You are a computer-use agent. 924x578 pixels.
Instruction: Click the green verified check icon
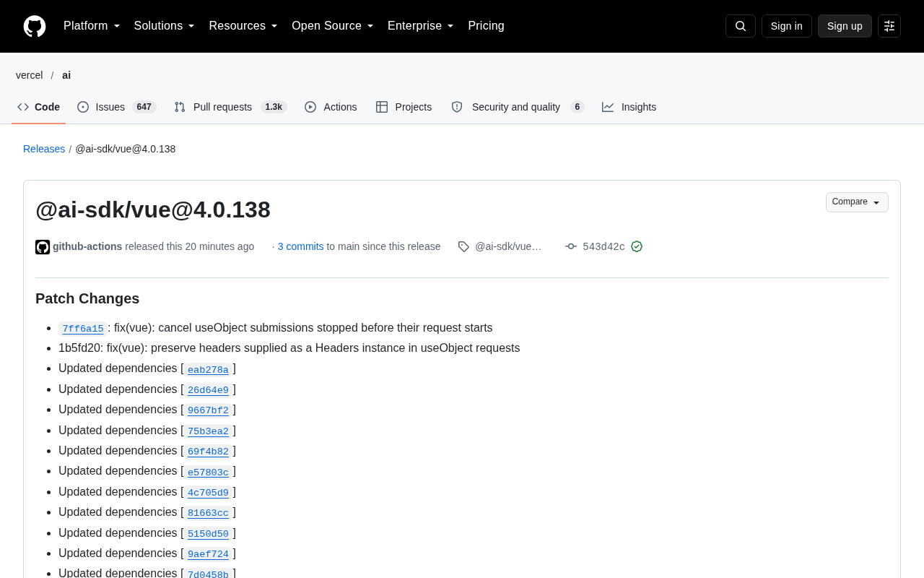click(637, 246)
